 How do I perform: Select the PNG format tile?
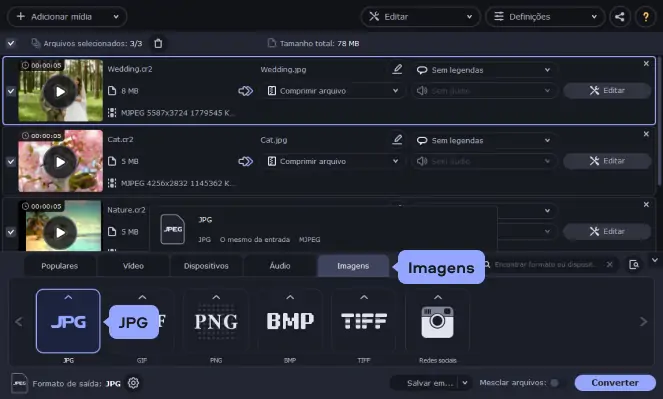[x=216, y=321]
